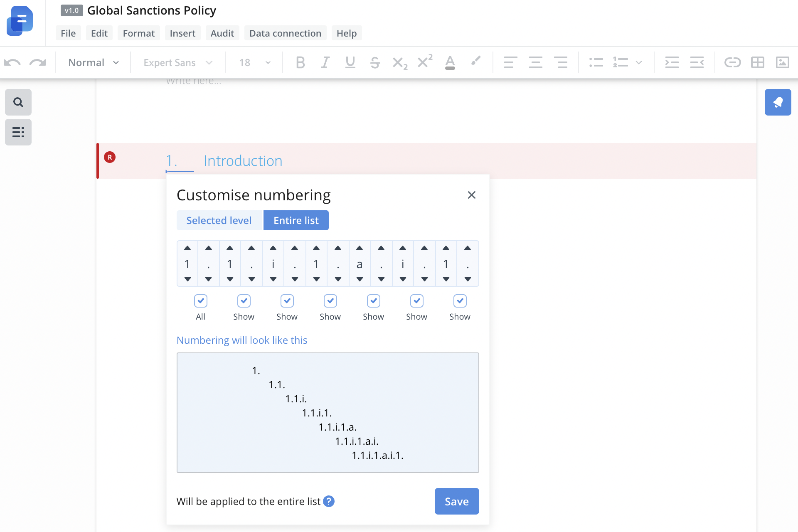Apply underline formatting
798x532 pixels.
350,63
